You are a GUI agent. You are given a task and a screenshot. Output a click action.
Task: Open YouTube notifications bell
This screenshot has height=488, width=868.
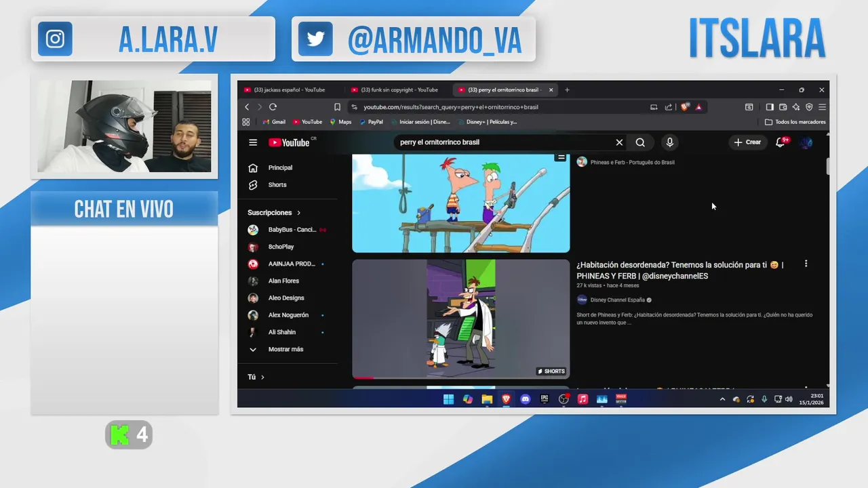tap(781, 142)
